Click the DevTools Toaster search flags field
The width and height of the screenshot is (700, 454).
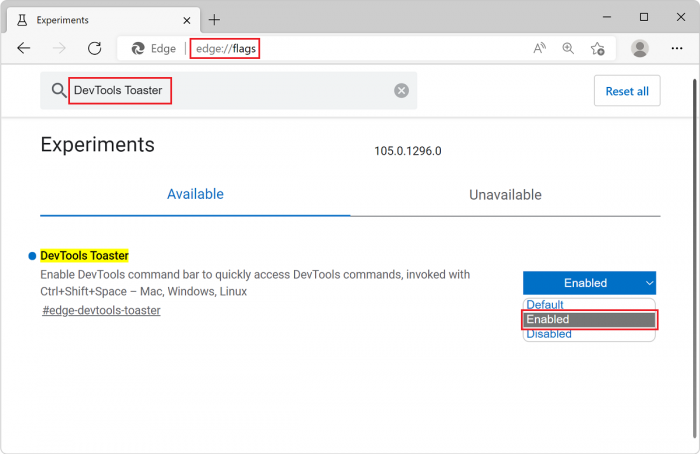pos(230,91)
